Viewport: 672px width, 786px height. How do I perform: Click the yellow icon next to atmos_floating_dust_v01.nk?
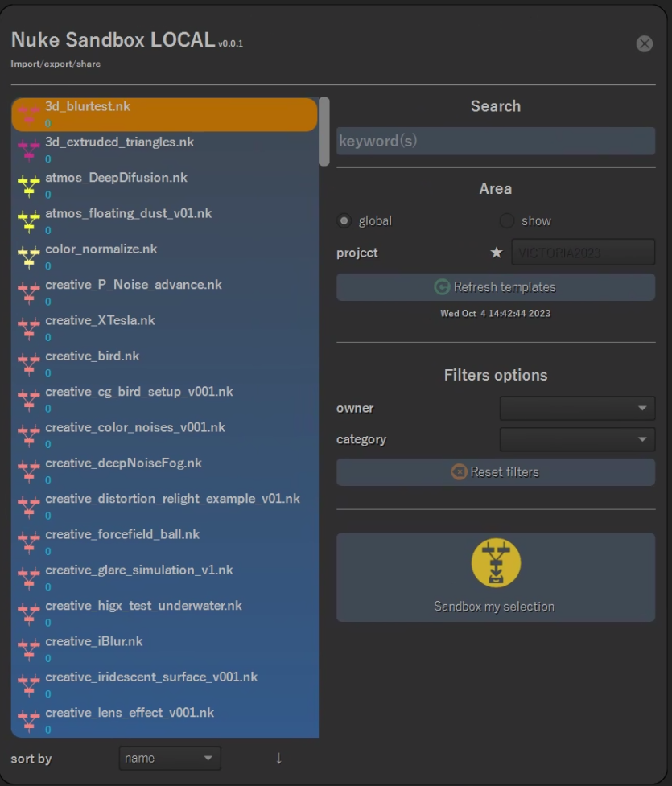[x=28, y=220]
